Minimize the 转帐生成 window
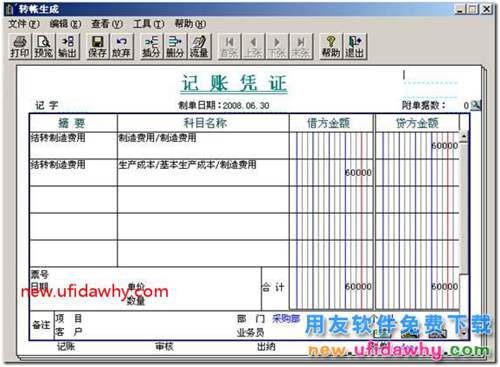 pyautogui.click(x=460, y=9)
